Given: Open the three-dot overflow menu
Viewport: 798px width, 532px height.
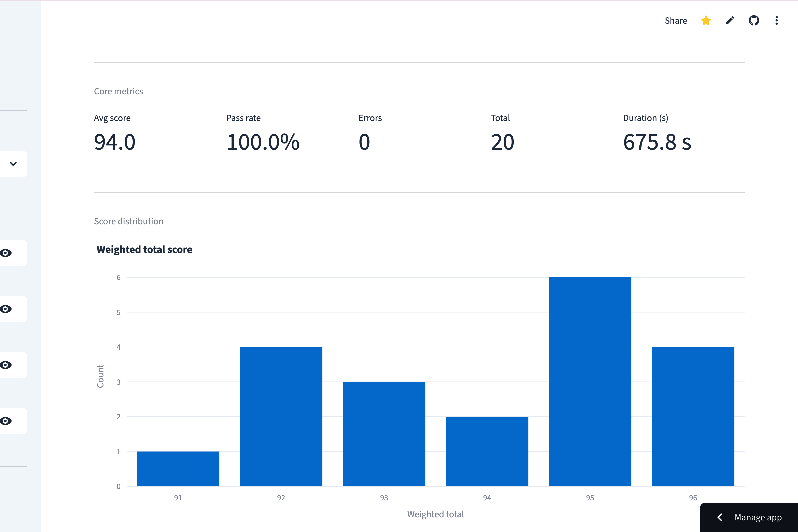Looking at the screenshot, I should [x=776, y=21].
